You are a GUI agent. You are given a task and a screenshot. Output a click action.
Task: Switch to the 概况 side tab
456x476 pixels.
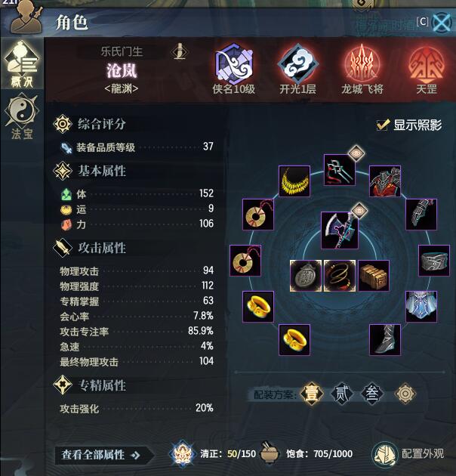point(22,64)
